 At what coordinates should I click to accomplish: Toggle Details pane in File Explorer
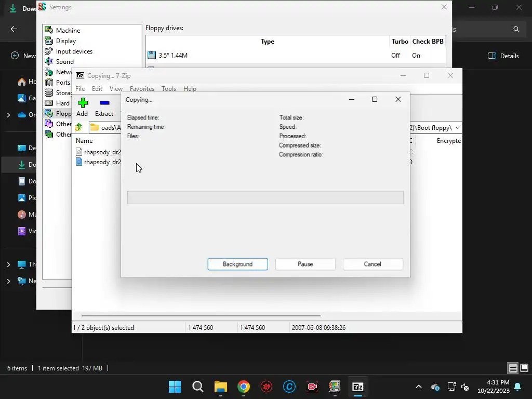point(503,56)
